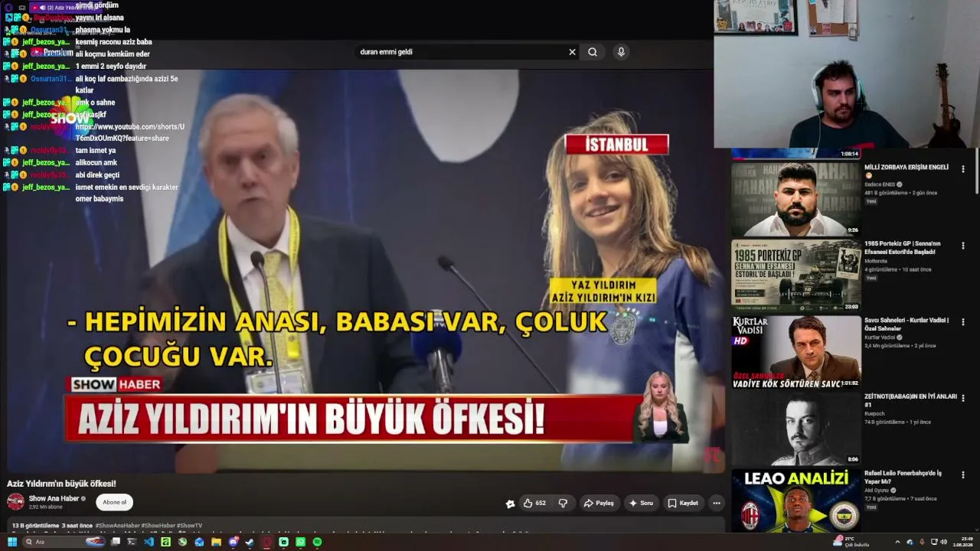
Task: Open the Sadece ENES channel name
Action: click(x=879, y=184)
